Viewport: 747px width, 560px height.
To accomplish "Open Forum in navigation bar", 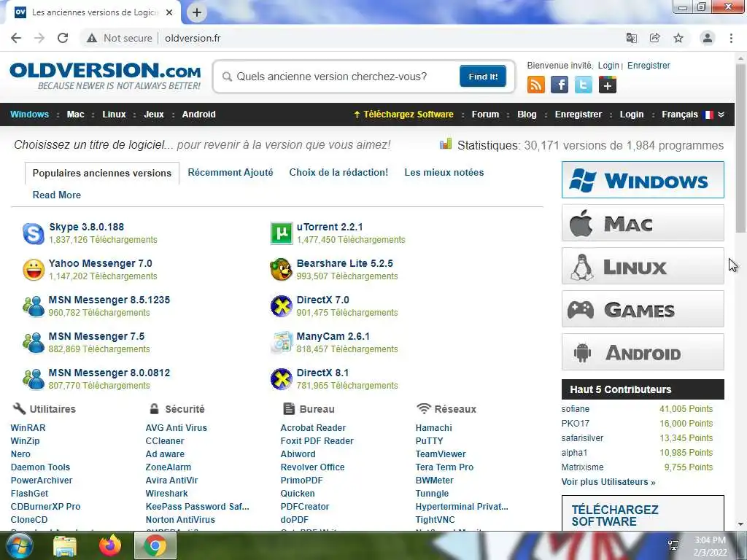I will (485, 114).
